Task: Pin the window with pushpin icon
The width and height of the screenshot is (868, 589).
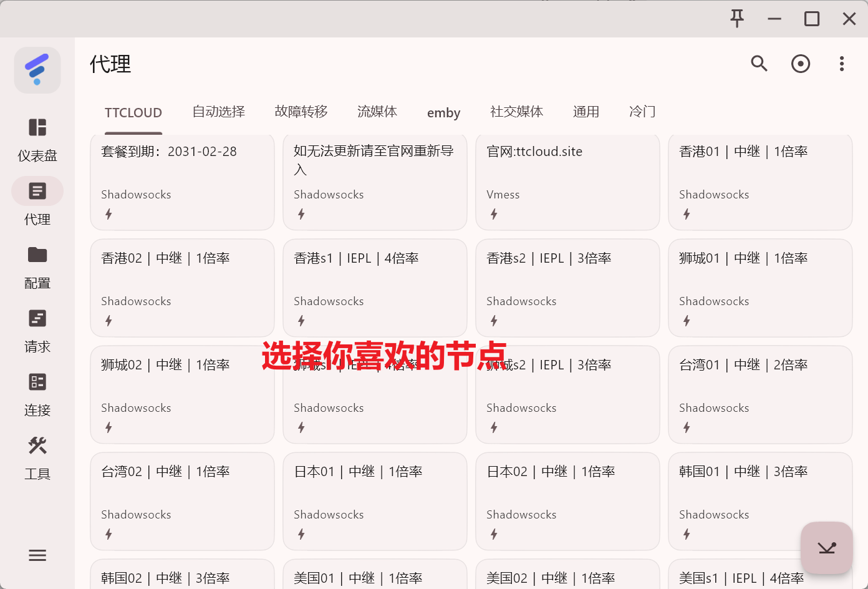Action: (x=737, y=19)
